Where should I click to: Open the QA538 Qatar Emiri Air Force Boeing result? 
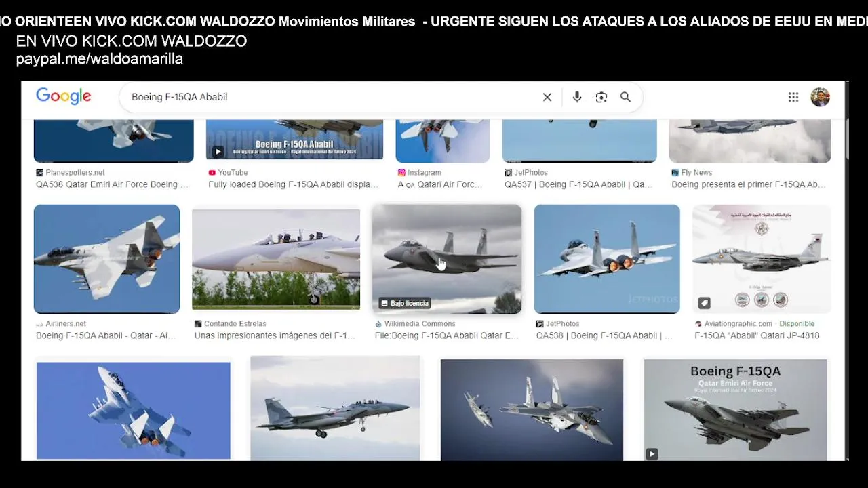tap(112, 184)
